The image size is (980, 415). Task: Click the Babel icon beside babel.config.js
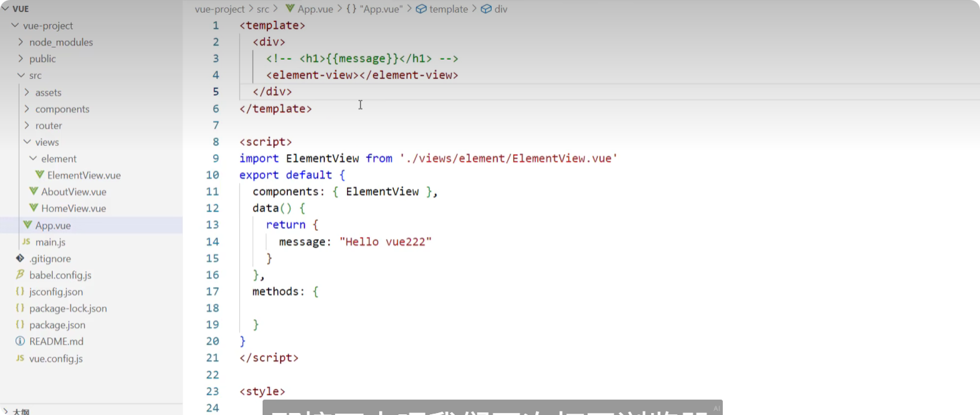tap(20, 275)
